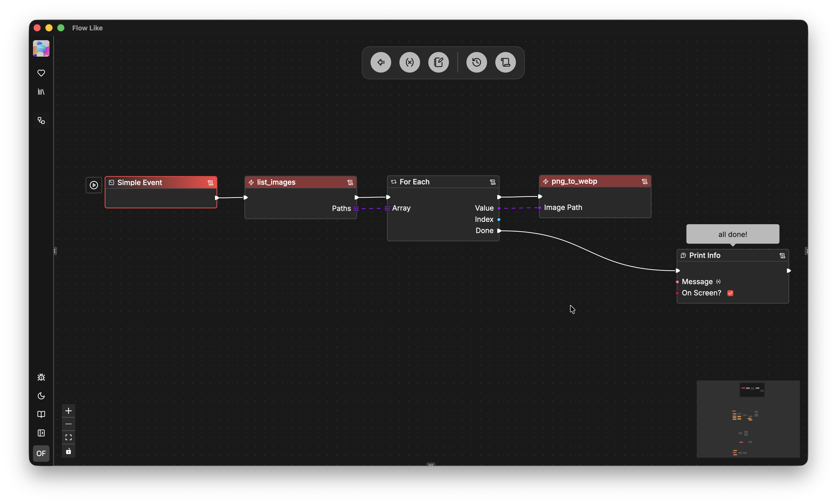Viewport: 837px width, 504px height.
Task: Select the favorites heart icon in sidebar
Action: (x=41, y=73)
